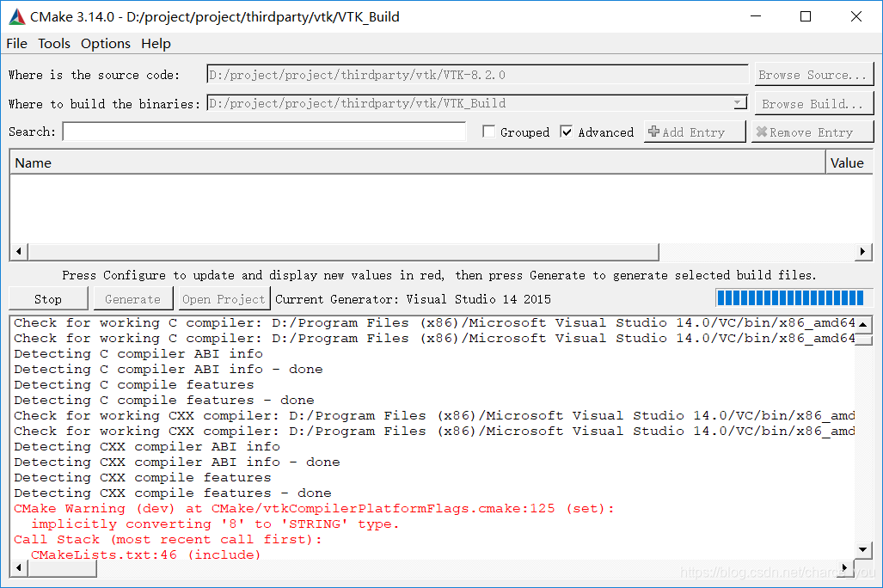This screenshot has width=883, height=588.
Task: Click the Browse Build button
Action: 812,104
